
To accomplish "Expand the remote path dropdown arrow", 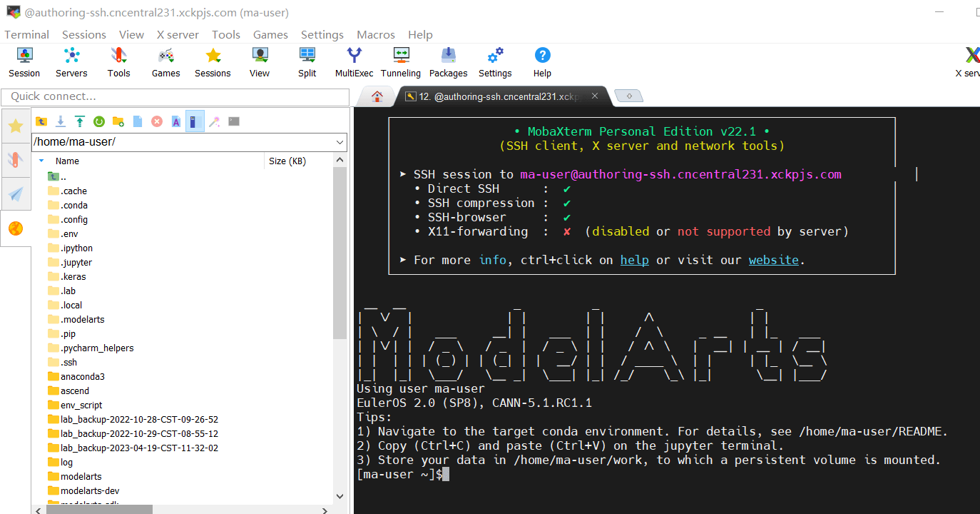I will [x=340, y=142].
